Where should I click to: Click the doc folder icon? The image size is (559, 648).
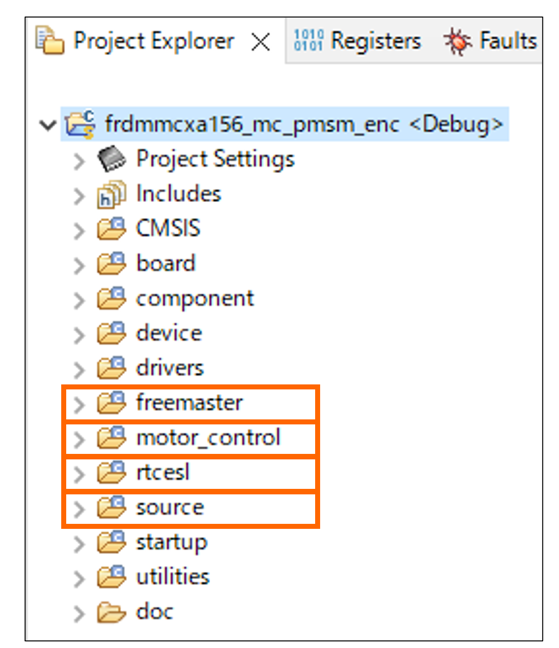click(112, 612)
